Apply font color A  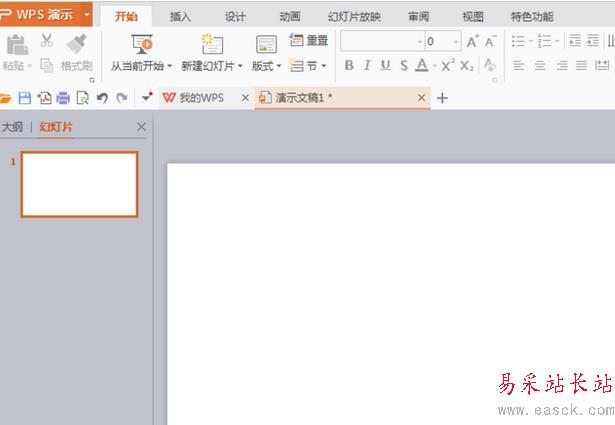[422, 65]
